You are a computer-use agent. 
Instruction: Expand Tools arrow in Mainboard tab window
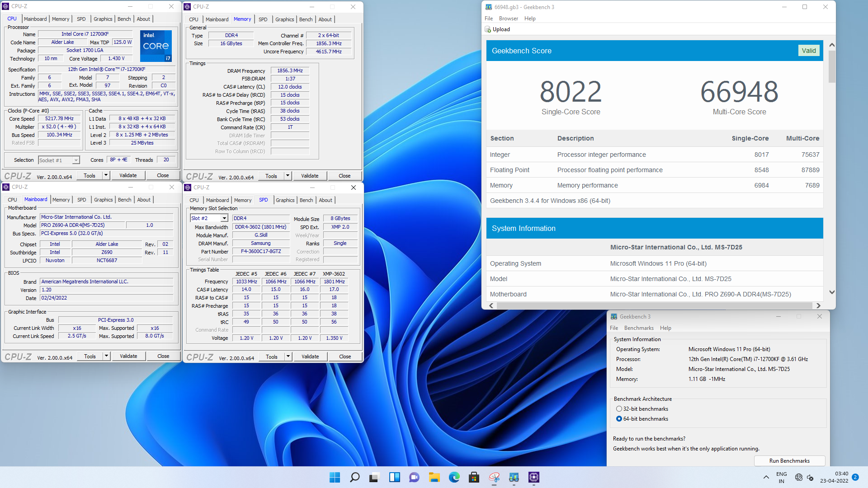(x=106, y=356)
